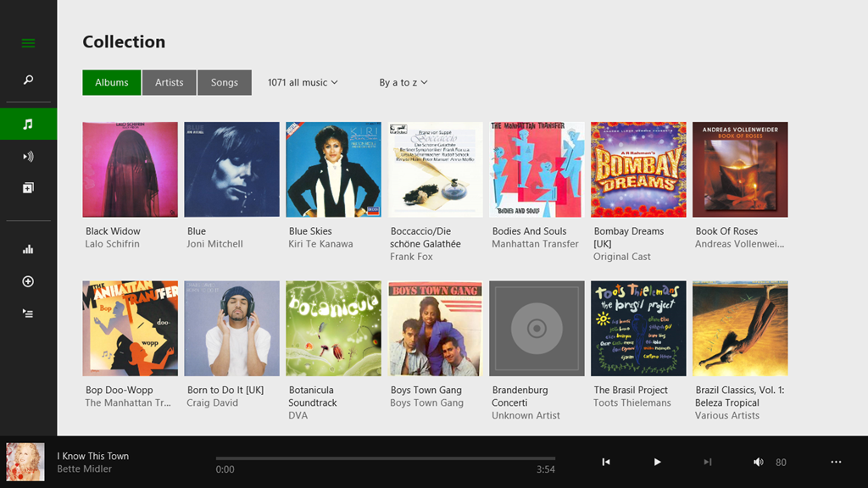Open the Bombay Dreams album cover

coord(638,169)
